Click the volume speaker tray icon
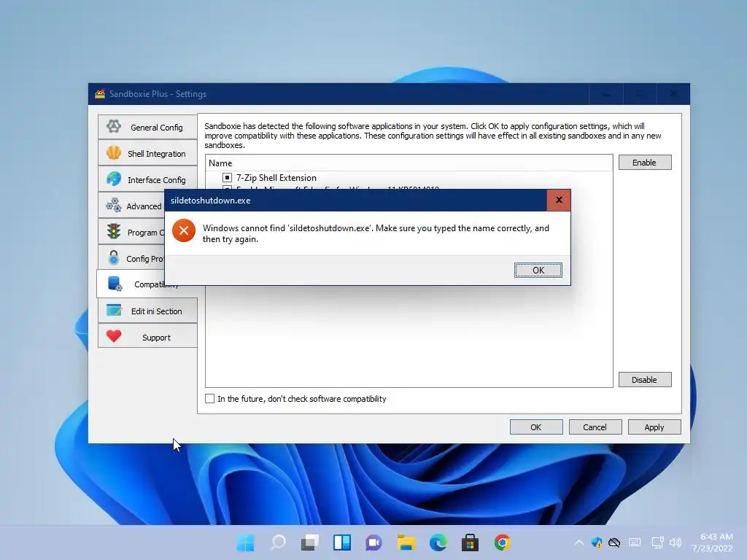 pyautogui.click(x=675, y=542)
